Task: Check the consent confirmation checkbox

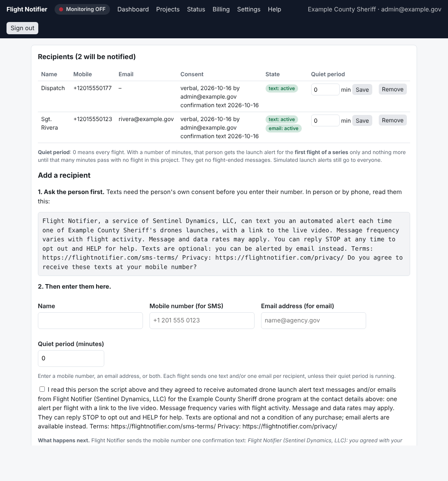Action: click(42, 389)
